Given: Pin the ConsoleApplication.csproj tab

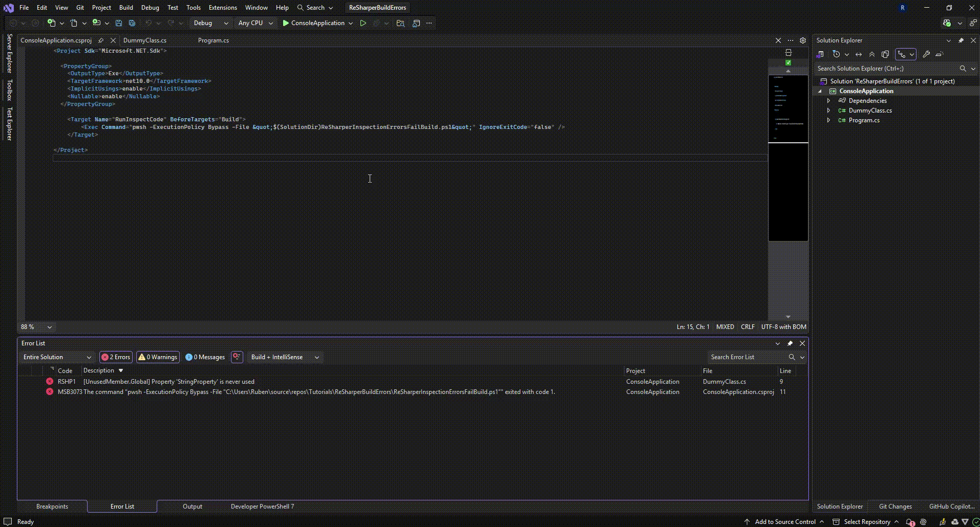Looking at the screenshot, I should coord(101,40).
